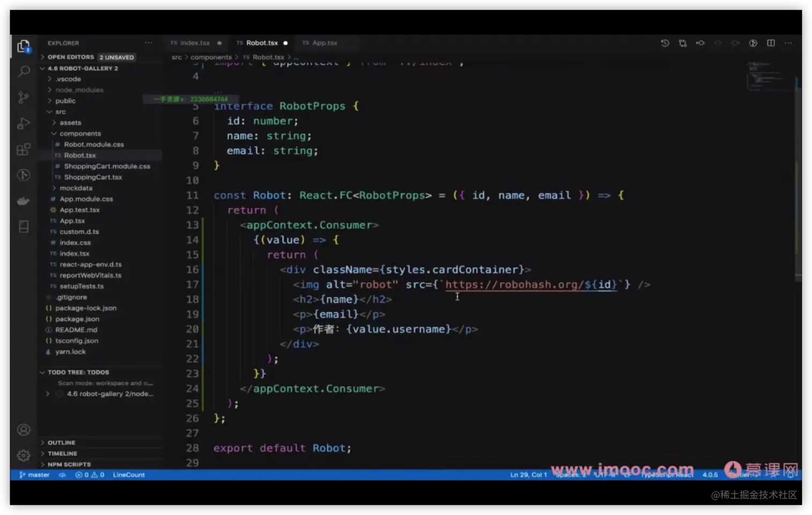Click Ln 29, Col 1 cursor position indicator
Screen dimensions: 812x515
point(528,475)
